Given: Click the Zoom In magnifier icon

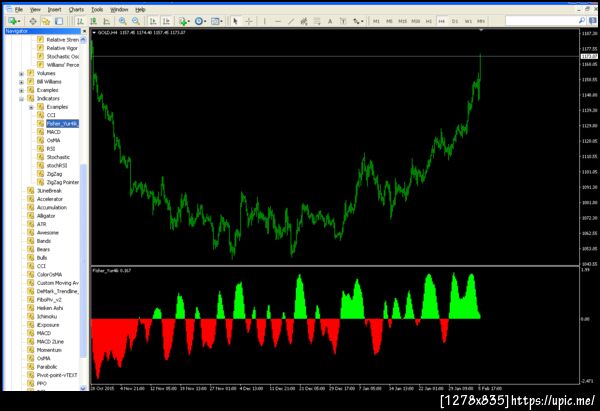Looking at the screenshot, I should pos(122,21).
